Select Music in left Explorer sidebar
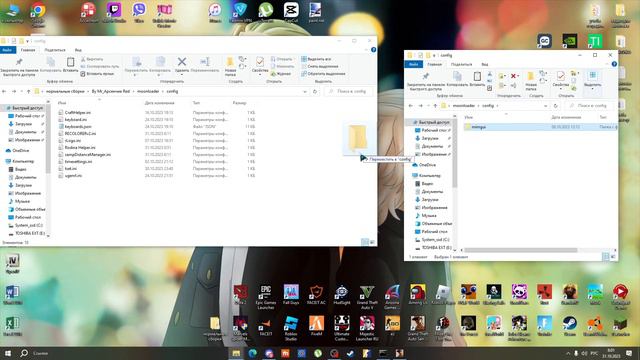 tap(22, 201)
